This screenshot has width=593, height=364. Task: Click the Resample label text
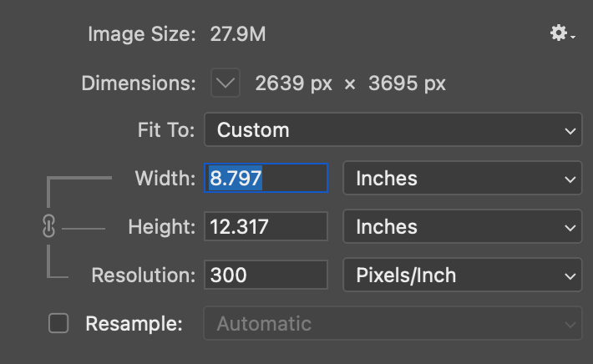click(x=134, y=323)
